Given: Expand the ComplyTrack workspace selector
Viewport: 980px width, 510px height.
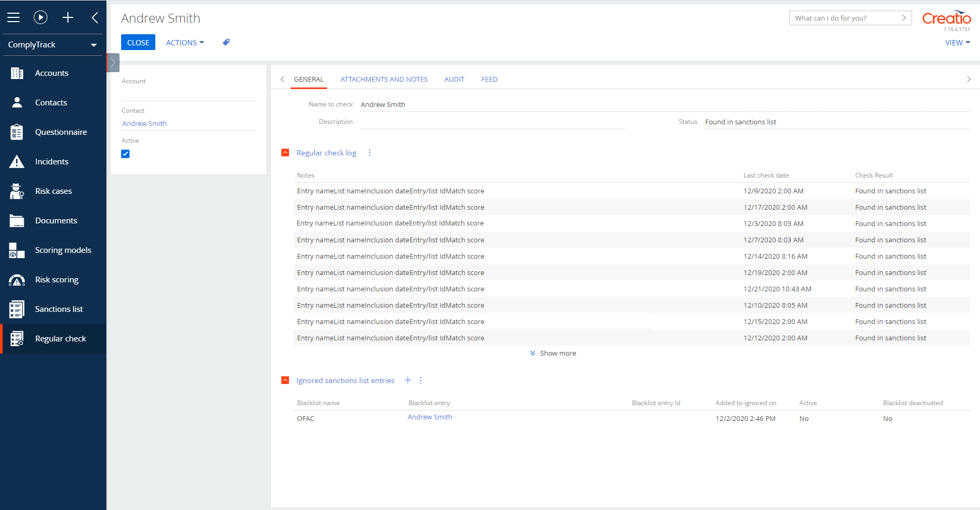Looking at the screenshot, I should 52,45.
